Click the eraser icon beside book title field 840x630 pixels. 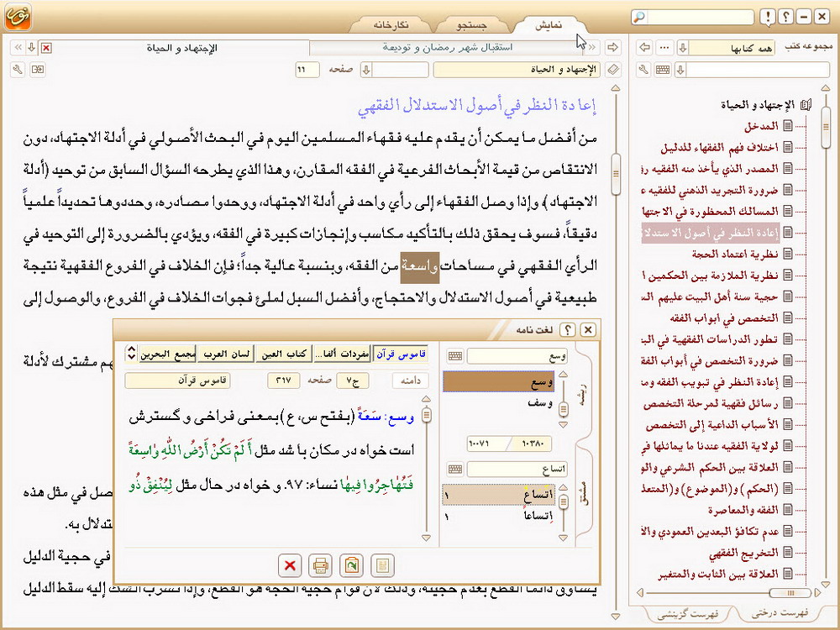[612, 70]
